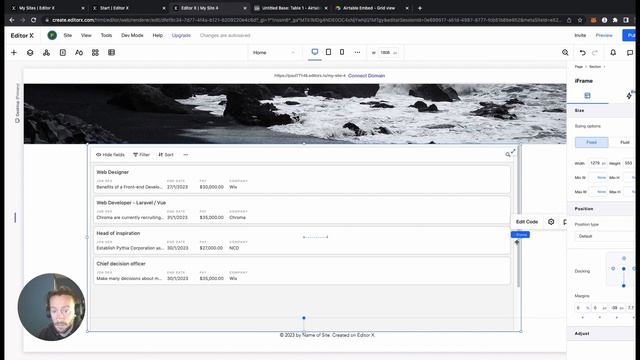This screenshot has width=640, height=360.
Task: Open the Home page dropdown
Action: pyautogui.click(x=274, y=53)
